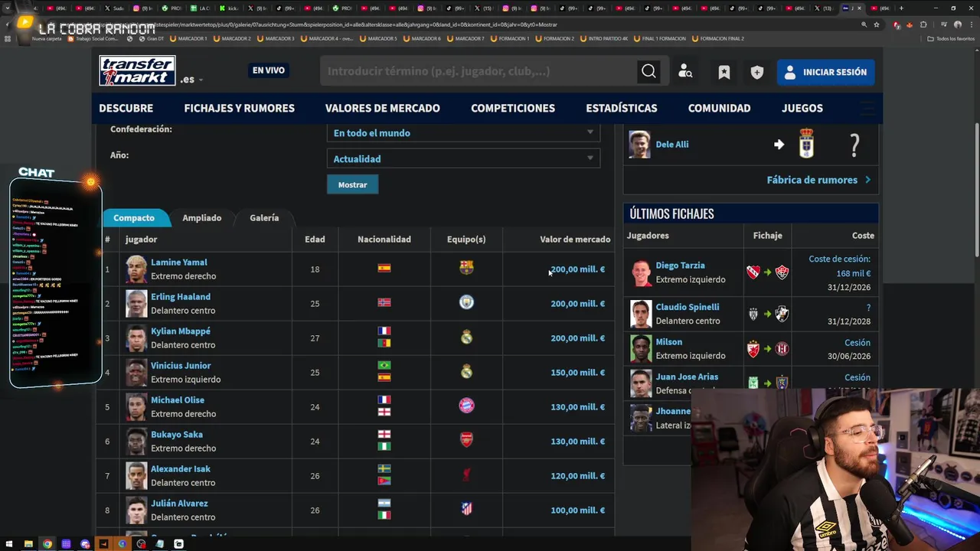Click the shield plus icon

(757, 72)
